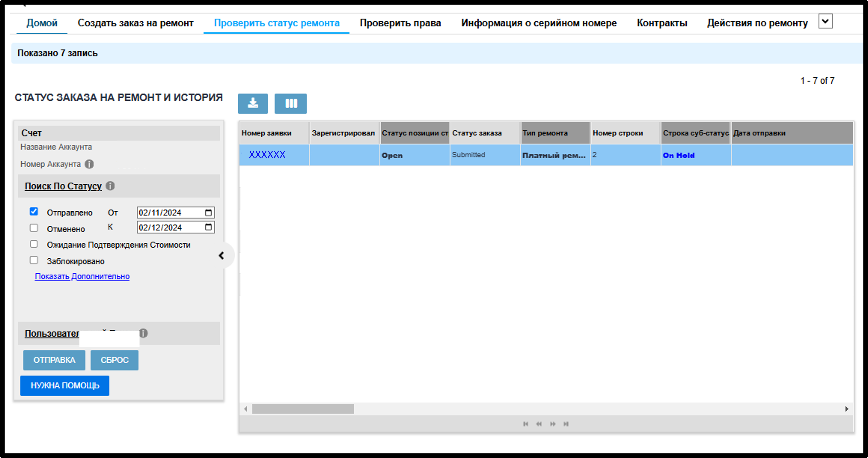This screenshot has height=458, width=868.
Task: Open calendar picker for От date
Action: click(209, 213)
